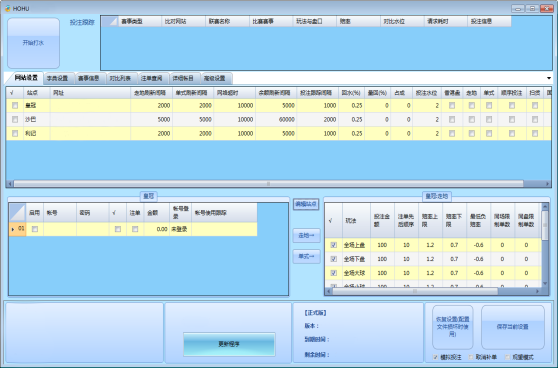Enable 单式 checkbox in the 利记 row
The height and width of the screenshot is (368, 558).
[489, 133]
